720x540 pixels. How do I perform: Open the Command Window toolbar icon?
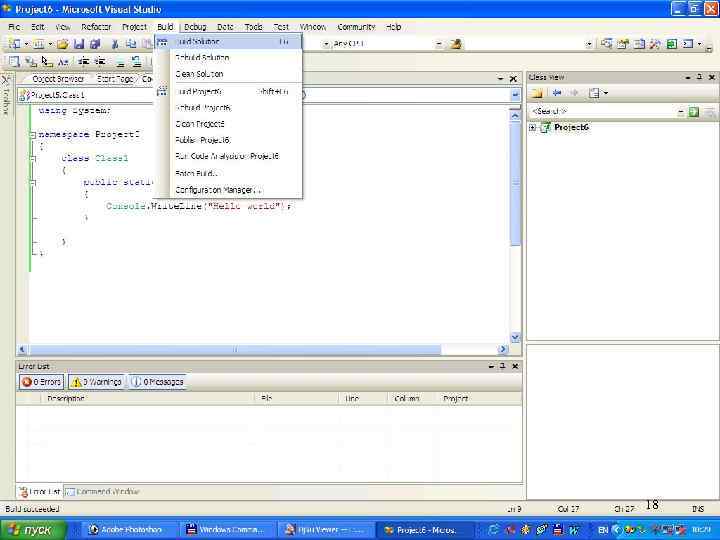click(687, 44)
